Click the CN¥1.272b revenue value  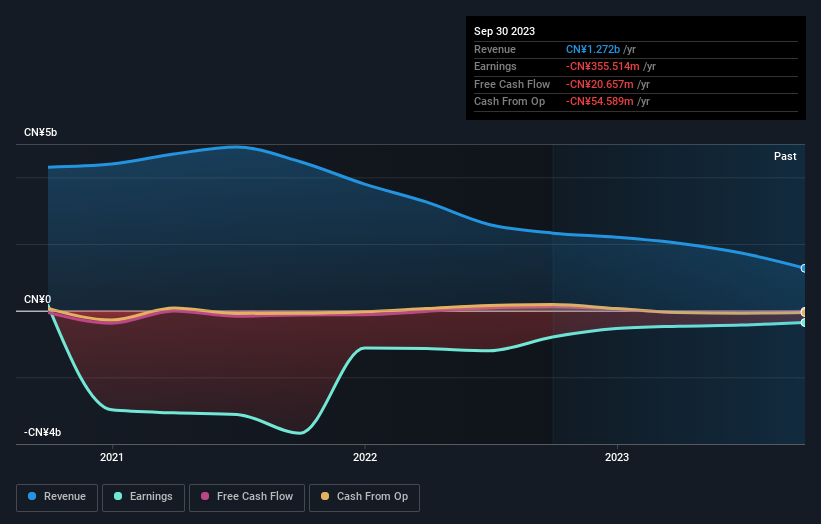pyautogui.click(x=593, y=49)
